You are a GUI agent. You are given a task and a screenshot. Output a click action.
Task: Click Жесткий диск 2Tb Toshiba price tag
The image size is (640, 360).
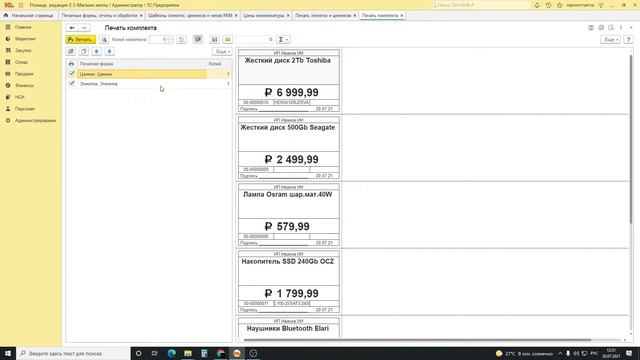pos(289,81)
